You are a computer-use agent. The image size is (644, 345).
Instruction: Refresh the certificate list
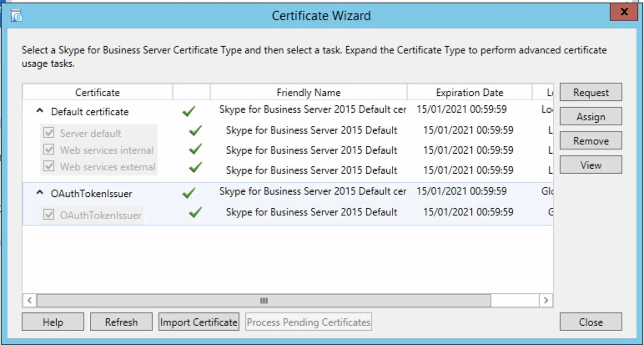tap(121, 322)
